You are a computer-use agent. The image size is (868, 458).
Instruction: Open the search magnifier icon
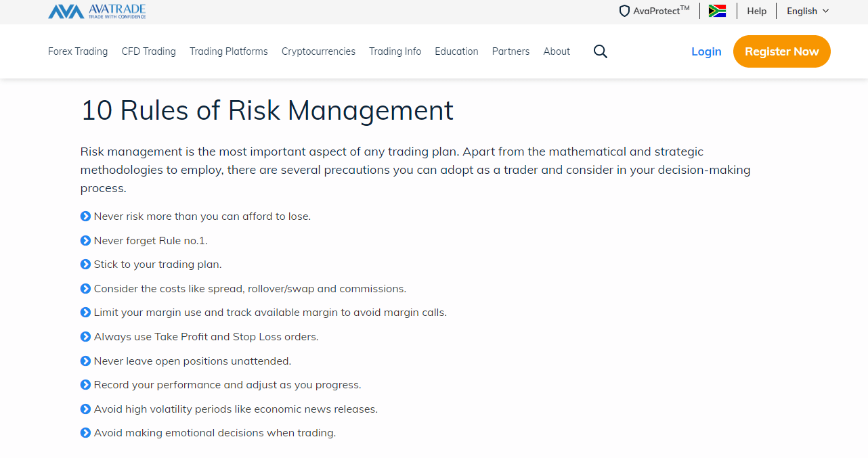601,51
